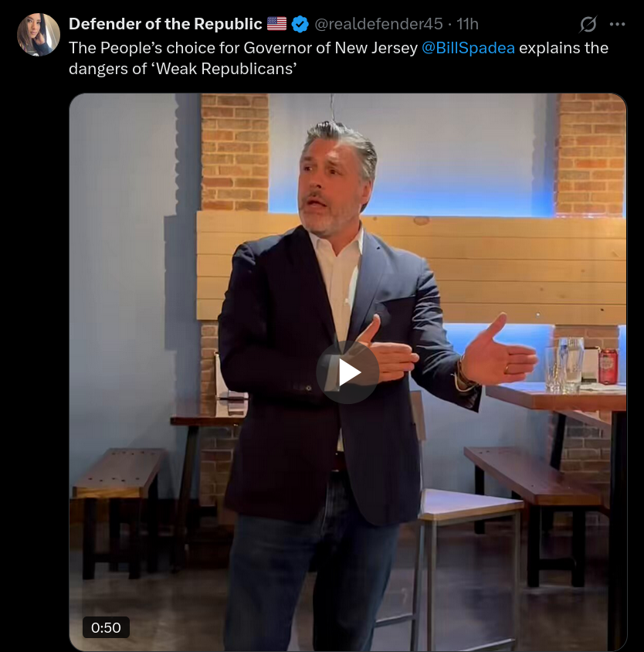Open Defender of the Republic profile name
This screenshot has height=652, width=644.
coord(165,24)
